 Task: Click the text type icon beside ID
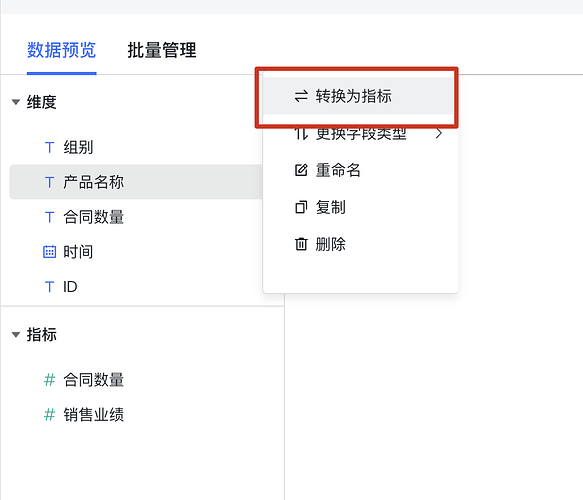pos(49,287)
